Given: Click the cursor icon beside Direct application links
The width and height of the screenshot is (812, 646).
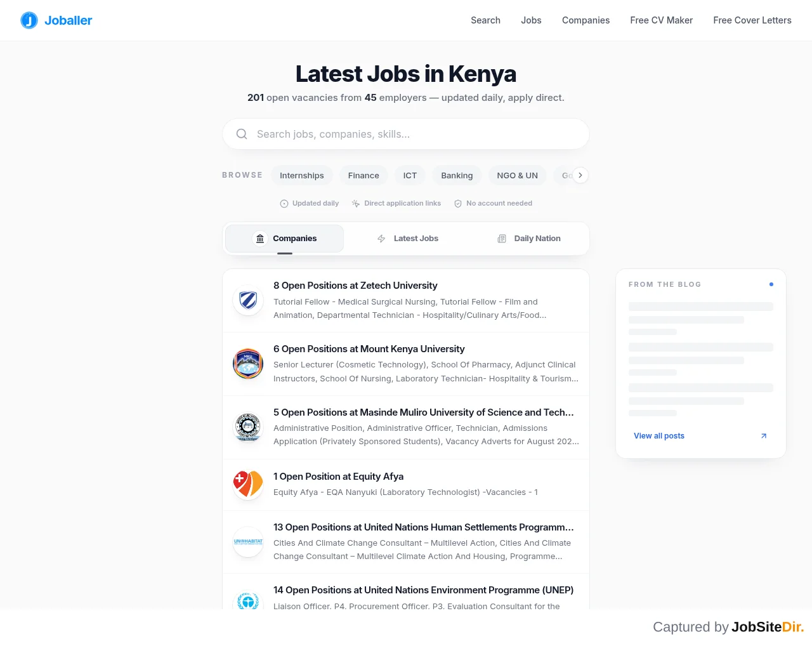Looking at the screenshot, I should (x=356, y=204).
